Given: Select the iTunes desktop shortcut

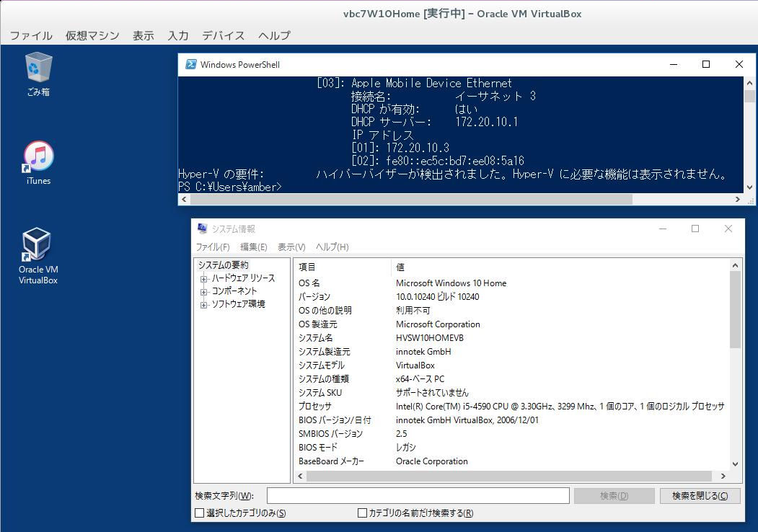Looking at the screenshot, I should click(x=38, y=163).
